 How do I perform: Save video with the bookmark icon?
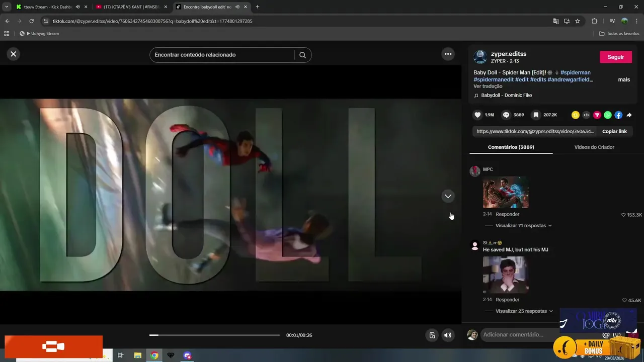pos(536,115)
